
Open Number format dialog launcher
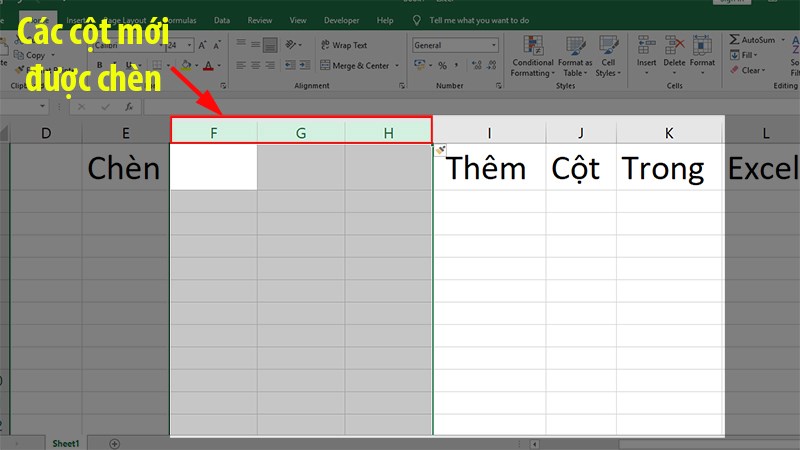(x=498, y=86)
